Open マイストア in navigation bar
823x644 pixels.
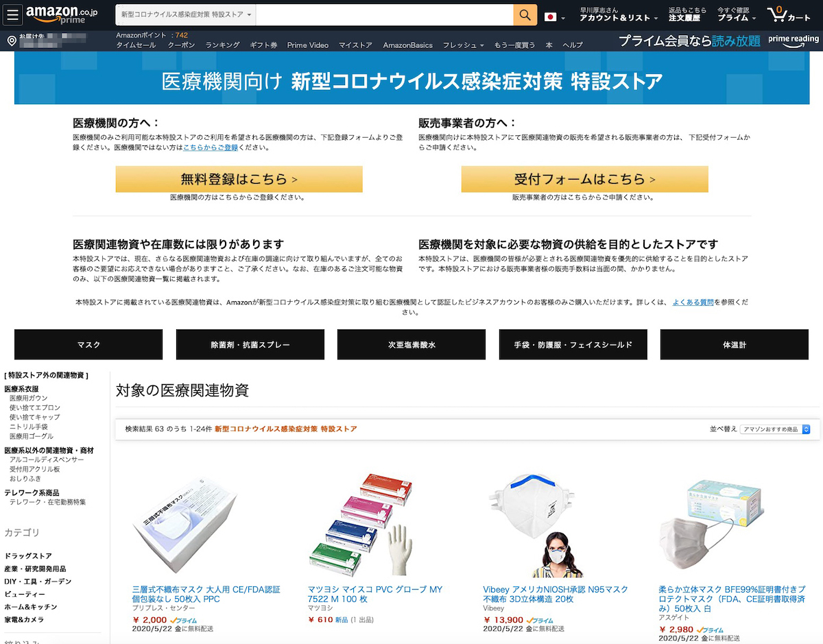click(x=355, y=45)
